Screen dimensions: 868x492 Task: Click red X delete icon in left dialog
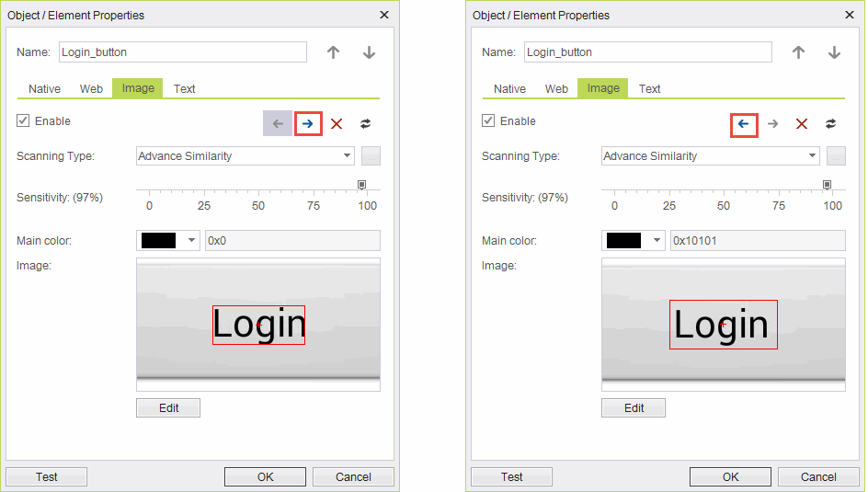(x=337, y=123)
